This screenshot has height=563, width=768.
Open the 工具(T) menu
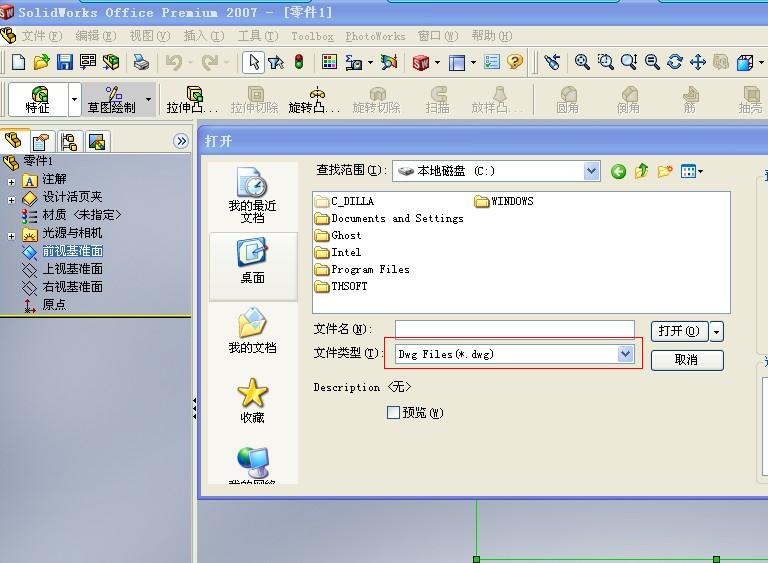click(x=258, y=36)
